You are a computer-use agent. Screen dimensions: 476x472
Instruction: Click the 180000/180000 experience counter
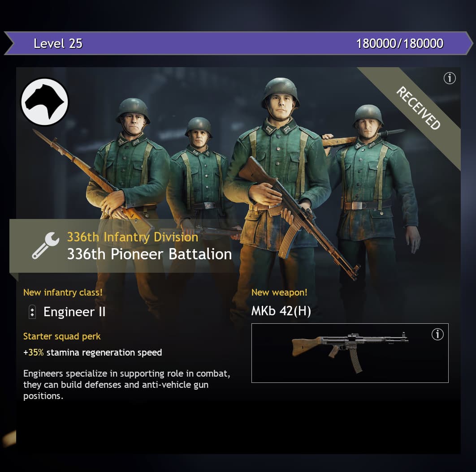[x=399, y=43]
